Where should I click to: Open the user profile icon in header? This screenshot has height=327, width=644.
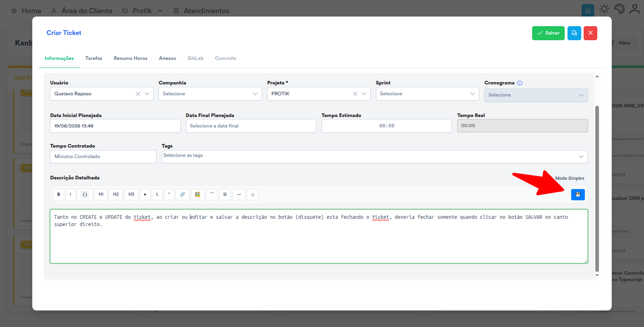(x=635, y=9)
